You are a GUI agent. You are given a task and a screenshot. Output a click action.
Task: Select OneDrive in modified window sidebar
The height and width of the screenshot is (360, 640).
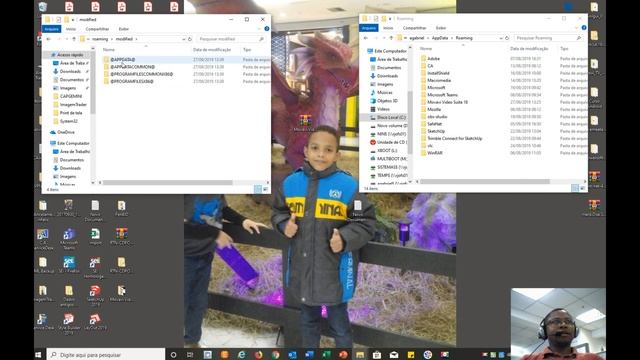(x=66, y=132)
